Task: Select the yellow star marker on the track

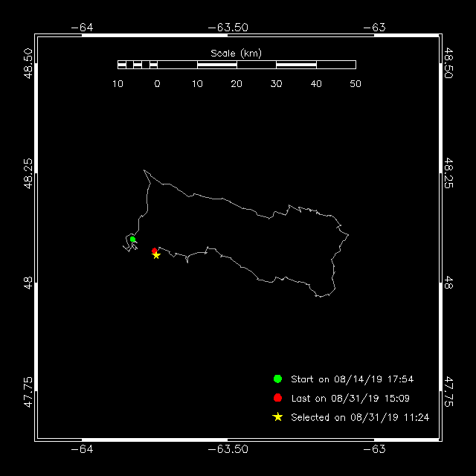Action: pyautogui.click(x=156, y=255)
